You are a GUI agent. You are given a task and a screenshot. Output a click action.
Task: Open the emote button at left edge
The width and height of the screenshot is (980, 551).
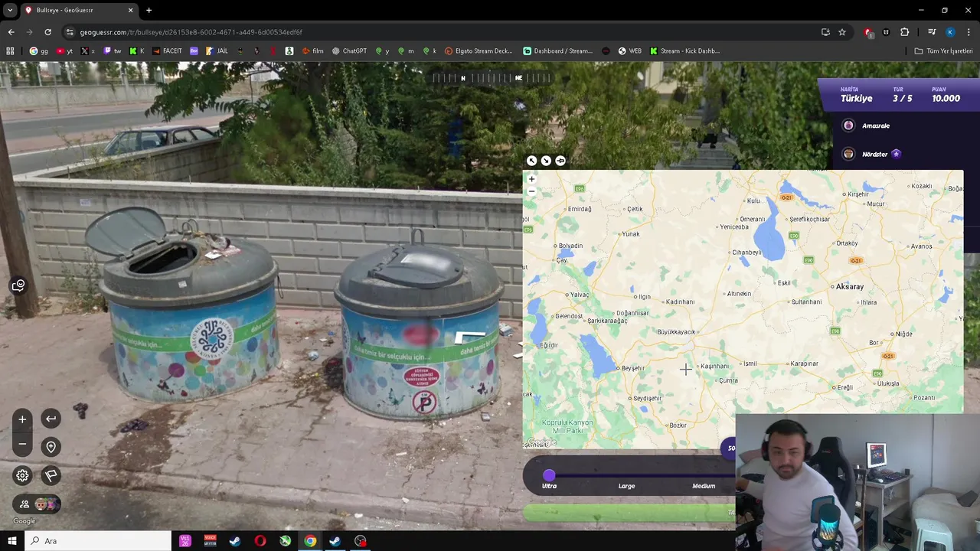coord(18,285)
